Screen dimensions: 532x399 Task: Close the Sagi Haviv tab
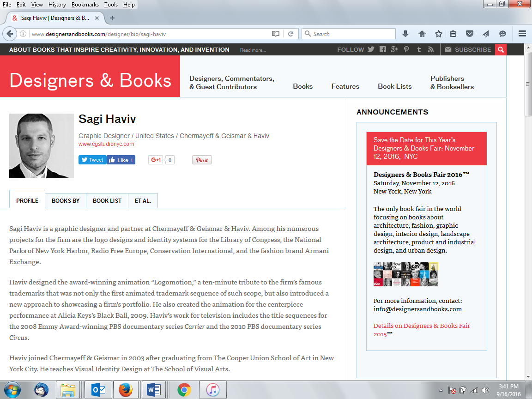pos(97,18)
